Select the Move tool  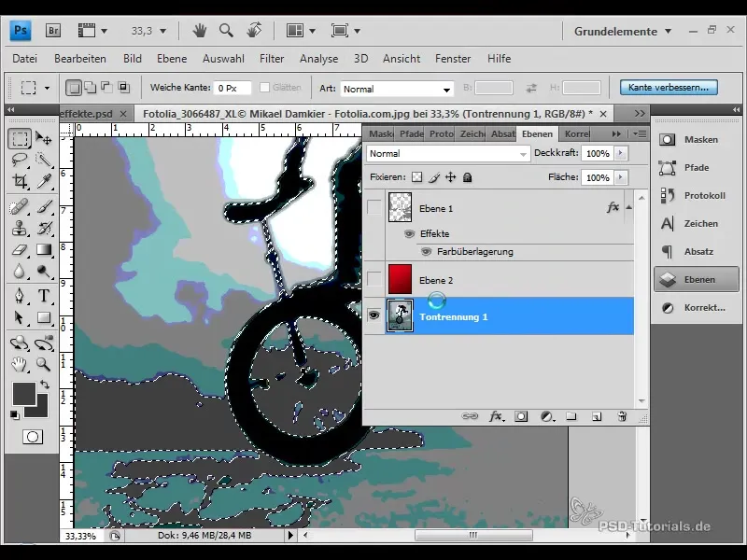tap(43, 138)
